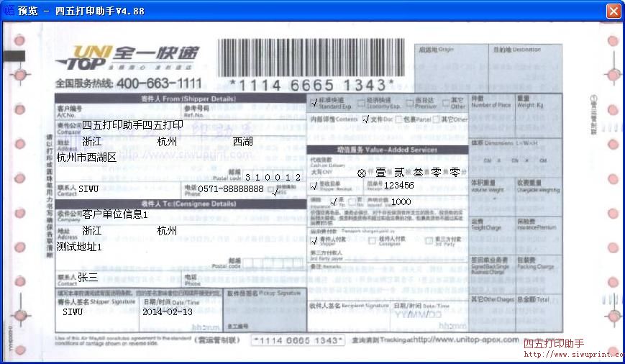This screenshot has height=364, width=625.
Task: Close the 四五打印助手 preview window
Action: click(x=613, y=11)
